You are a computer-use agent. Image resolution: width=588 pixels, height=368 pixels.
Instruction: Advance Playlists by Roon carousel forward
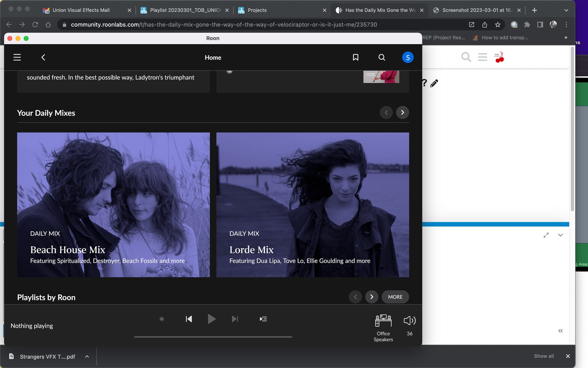coord(371,297)
